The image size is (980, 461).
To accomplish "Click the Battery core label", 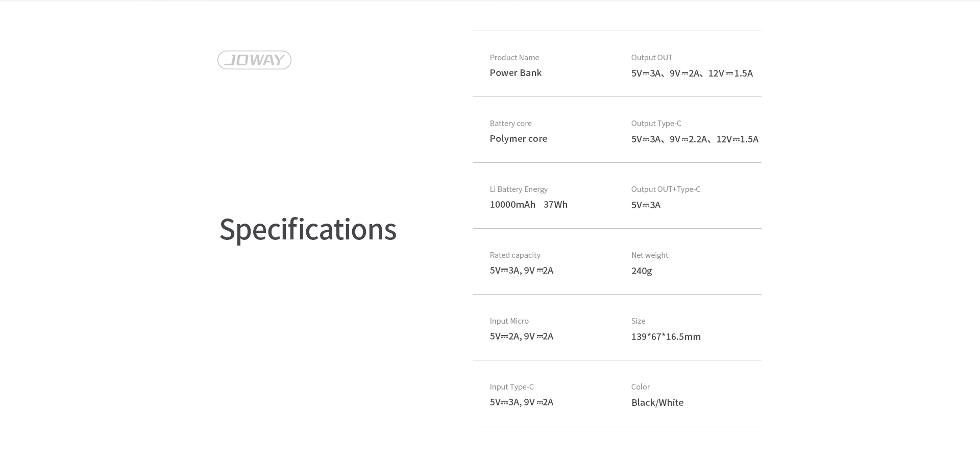I will point(510,124).
